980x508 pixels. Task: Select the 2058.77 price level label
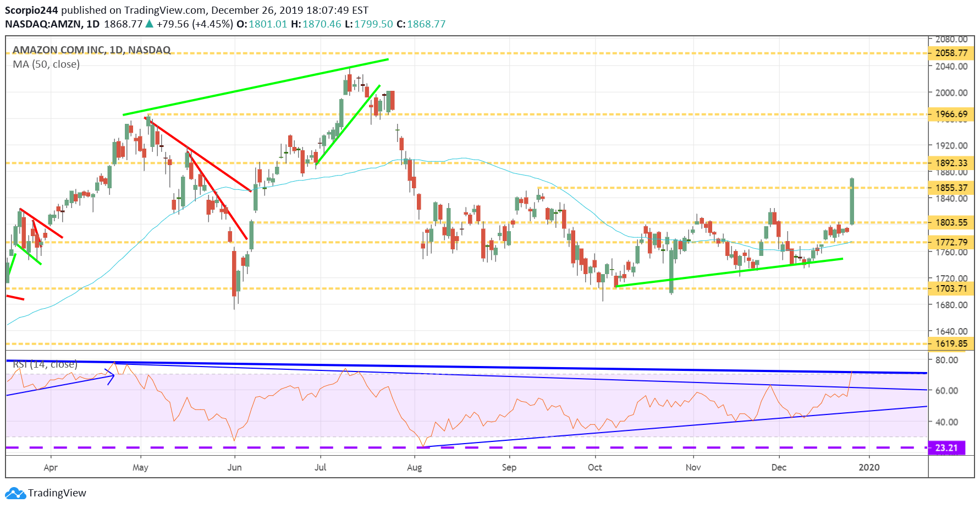coord(951,53)
